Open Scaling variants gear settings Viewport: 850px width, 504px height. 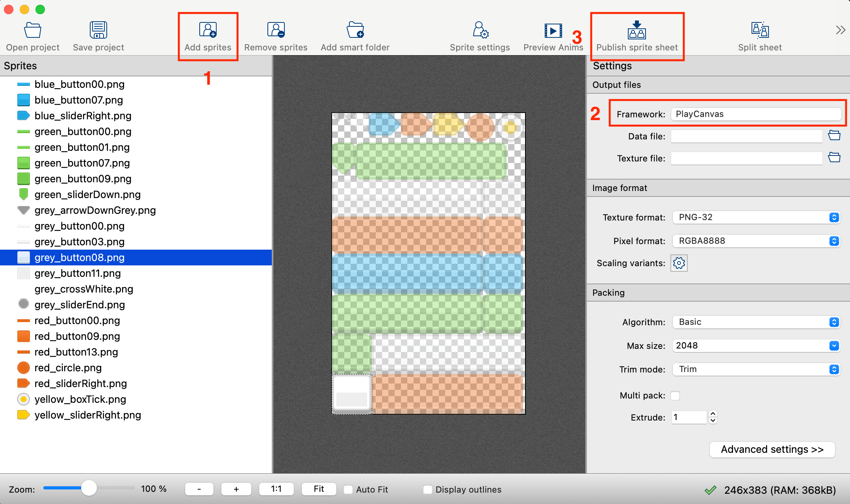tap(679, 263)
